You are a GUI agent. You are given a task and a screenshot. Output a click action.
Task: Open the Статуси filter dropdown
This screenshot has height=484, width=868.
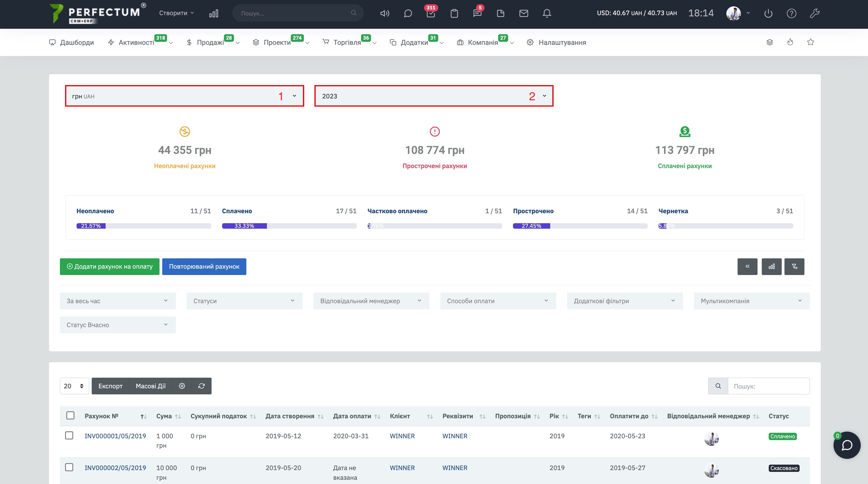click(x=245, y=301)
